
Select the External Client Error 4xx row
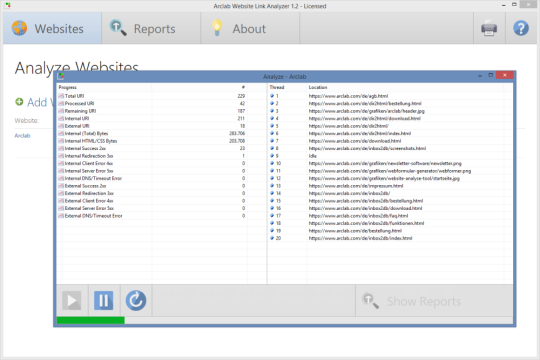tap(152, 201)
